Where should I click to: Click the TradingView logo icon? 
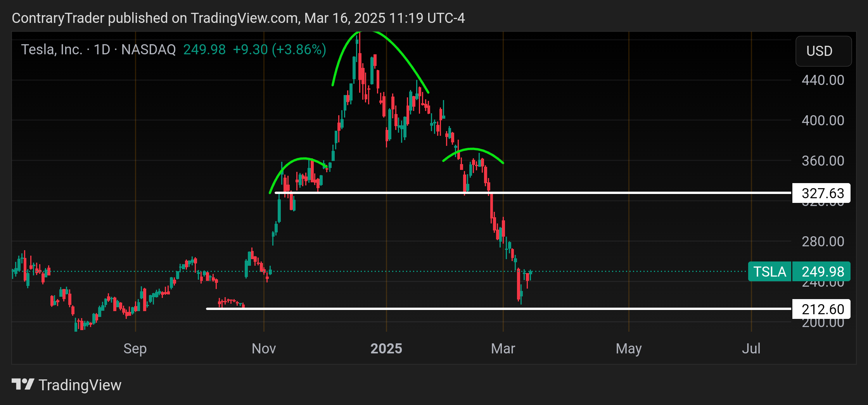23,385
